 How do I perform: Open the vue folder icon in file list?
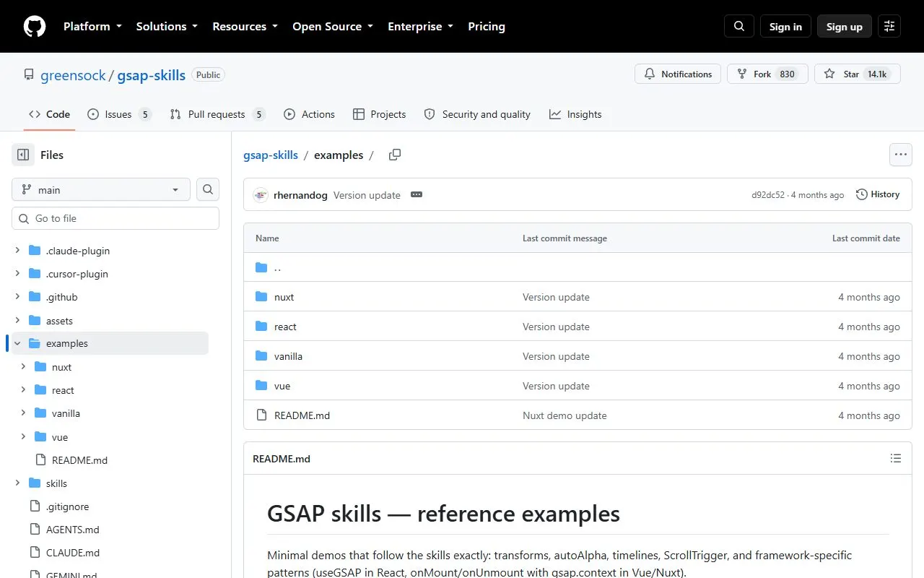[261, 386]
